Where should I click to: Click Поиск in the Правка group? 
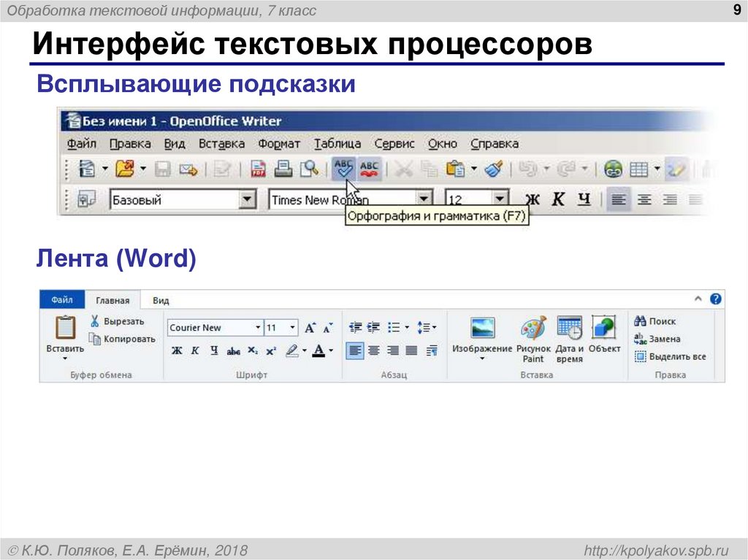(655, 321)
